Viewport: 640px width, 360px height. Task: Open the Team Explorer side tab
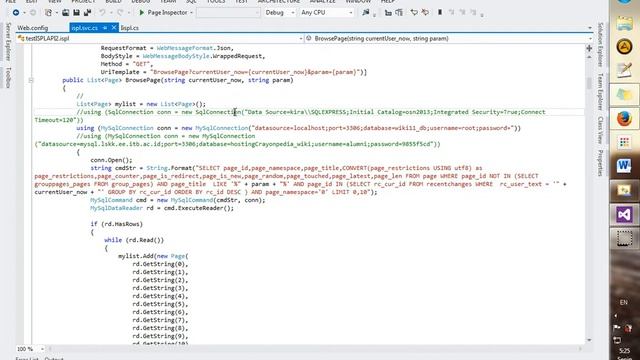(x=600, y=91)
